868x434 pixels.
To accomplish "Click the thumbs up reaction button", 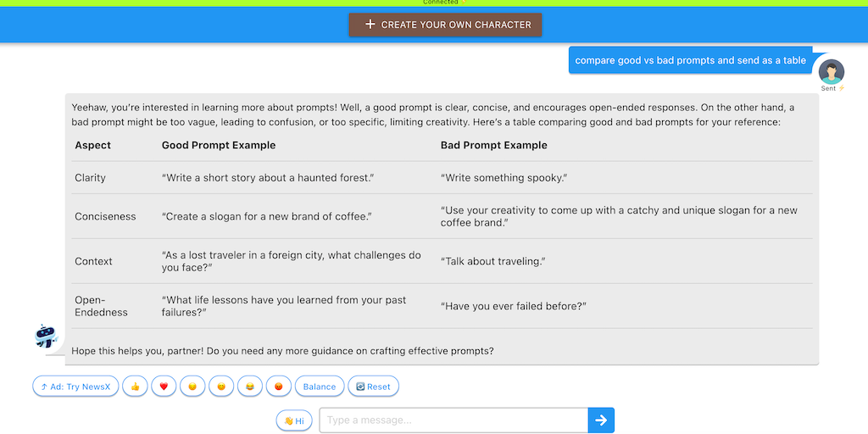I will click(135, 387).
